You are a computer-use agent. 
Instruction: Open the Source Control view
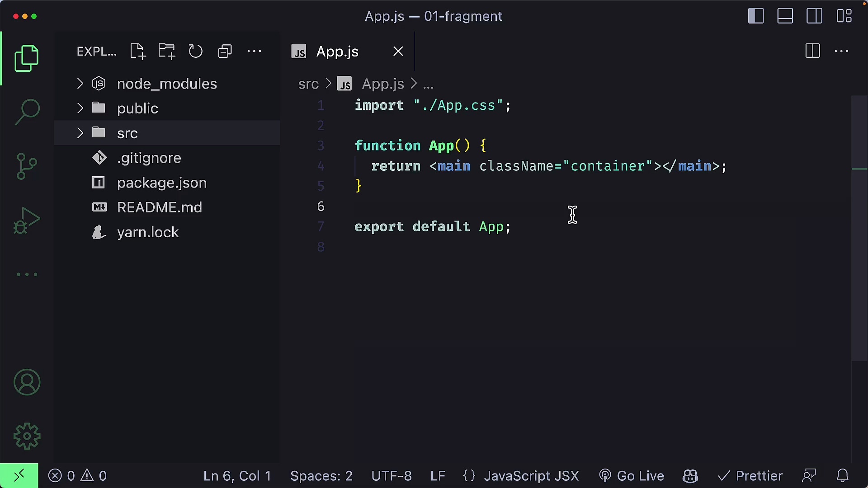coord(27,166)
